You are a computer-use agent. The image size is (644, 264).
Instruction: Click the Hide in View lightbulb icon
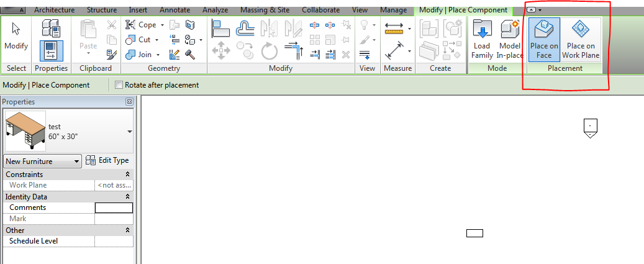pos(365,25)
